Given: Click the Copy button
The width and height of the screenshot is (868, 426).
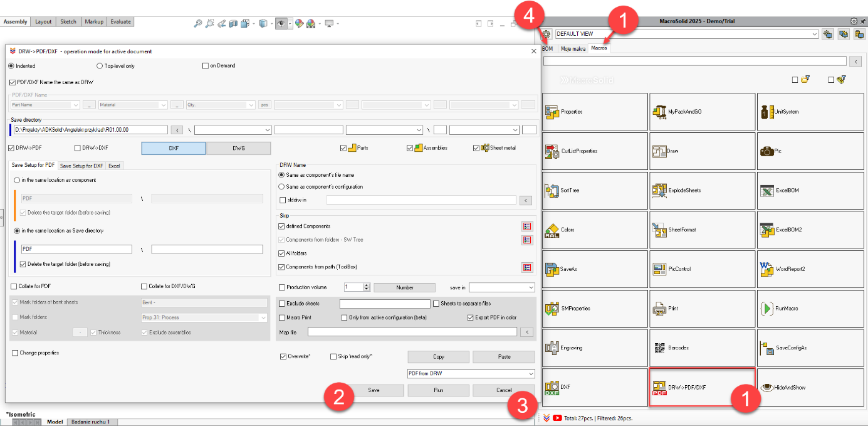Looking at the screenshot, I should click(x=439, y=356).
